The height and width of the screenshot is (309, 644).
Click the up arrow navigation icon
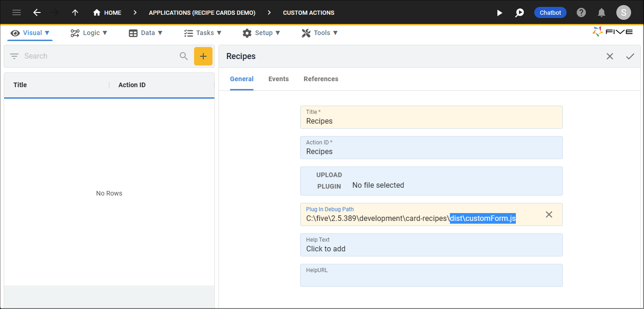click(75, 12)
